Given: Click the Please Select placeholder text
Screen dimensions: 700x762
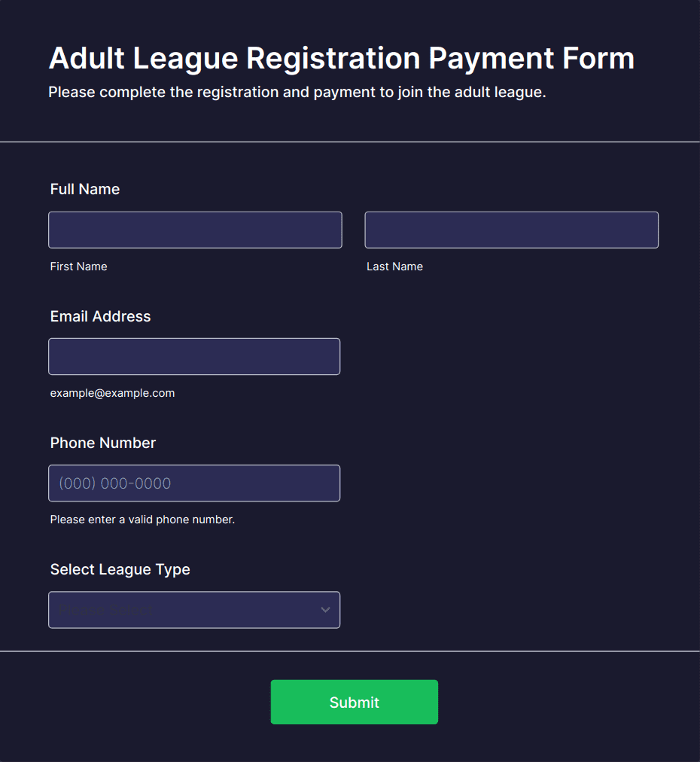Looking at the screenshot, I should (x=105, y=610).
